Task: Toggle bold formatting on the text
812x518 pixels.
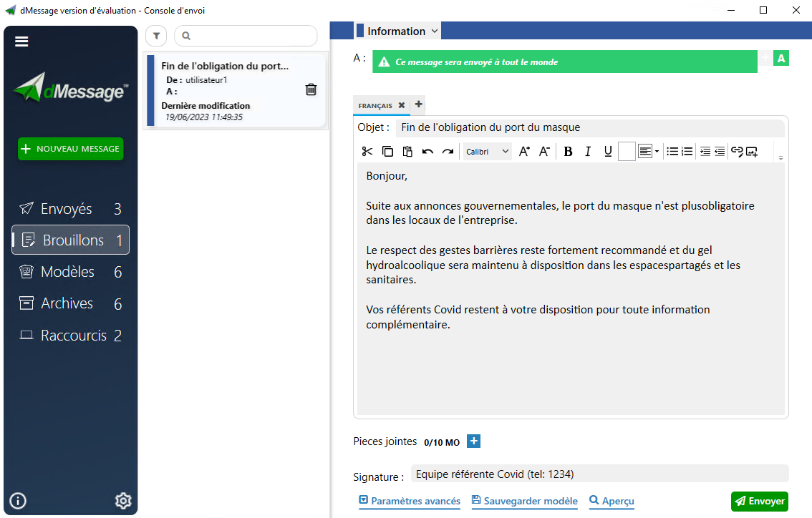Action: pos(568,152)
